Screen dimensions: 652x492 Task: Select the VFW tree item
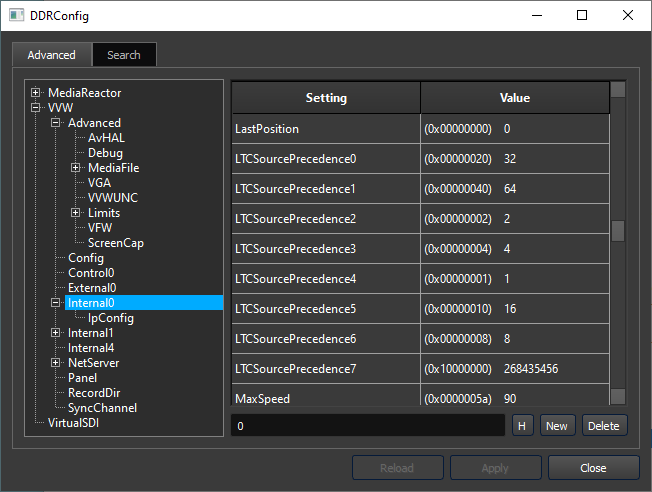click(x=100, y=227)
